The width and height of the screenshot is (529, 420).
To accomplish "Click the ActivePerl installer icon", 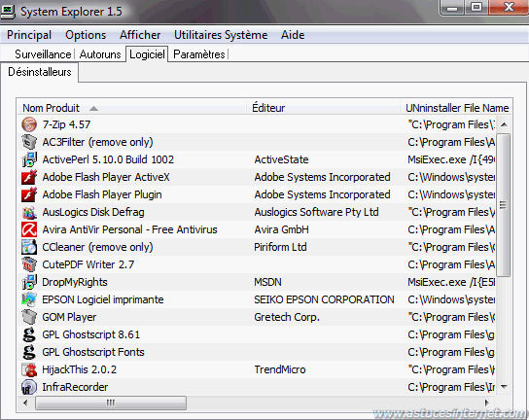I will pyautogui.click(x=29, y=159).
